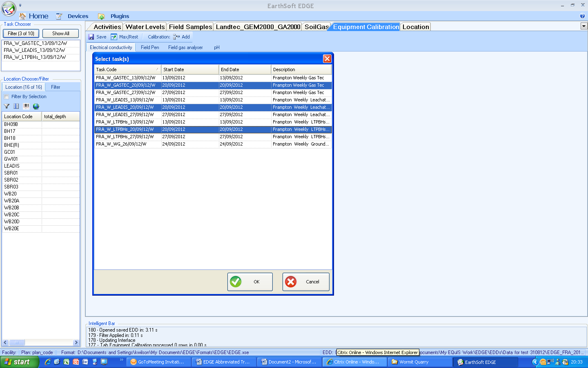
Task: Switch to the Field gas analyser sub-tab
Action: point(185,47)
